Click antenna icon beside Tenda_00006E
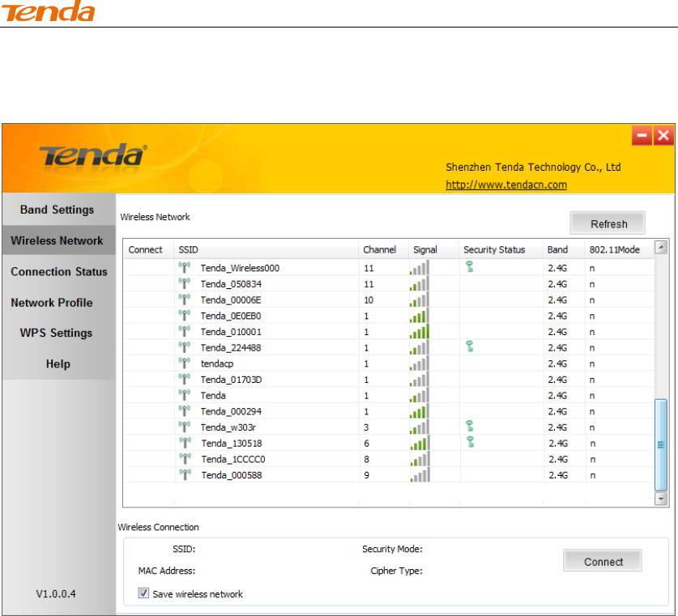678x616 pixels. pyautogui.click(x=184, y=300)
